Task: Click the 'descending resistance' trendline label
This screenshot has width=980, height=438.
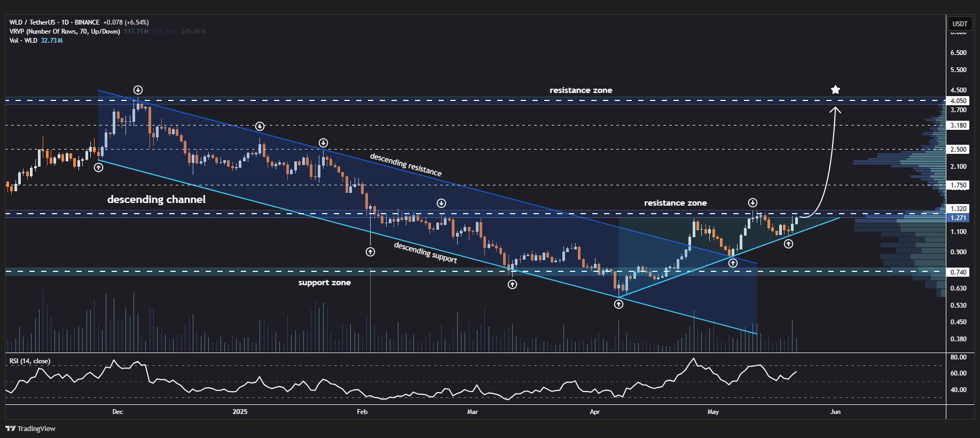Action: 405,165
